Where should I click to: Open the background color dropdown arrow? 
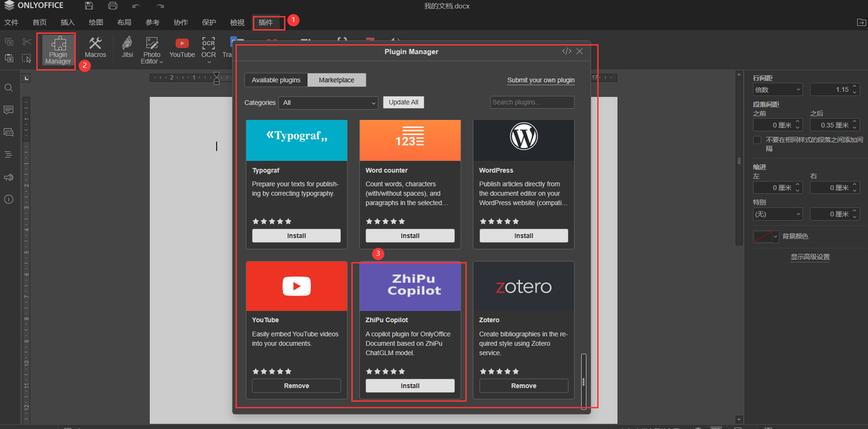pyautogui.click(x=775, y=237)
